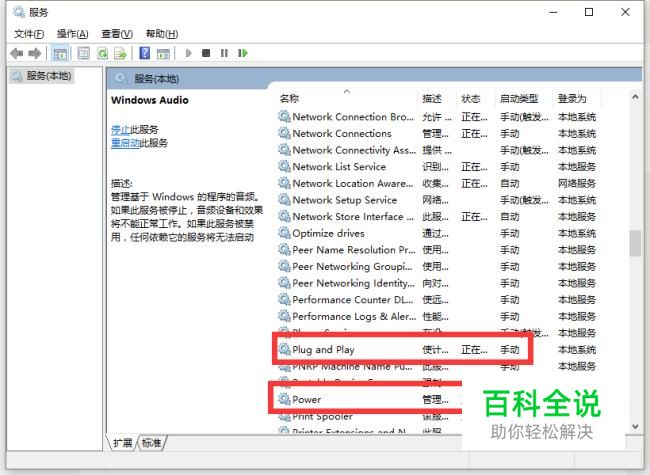Switch to the 标准 tab
Viewport: 650px width, 475px height.
click(x=151, y=443)
